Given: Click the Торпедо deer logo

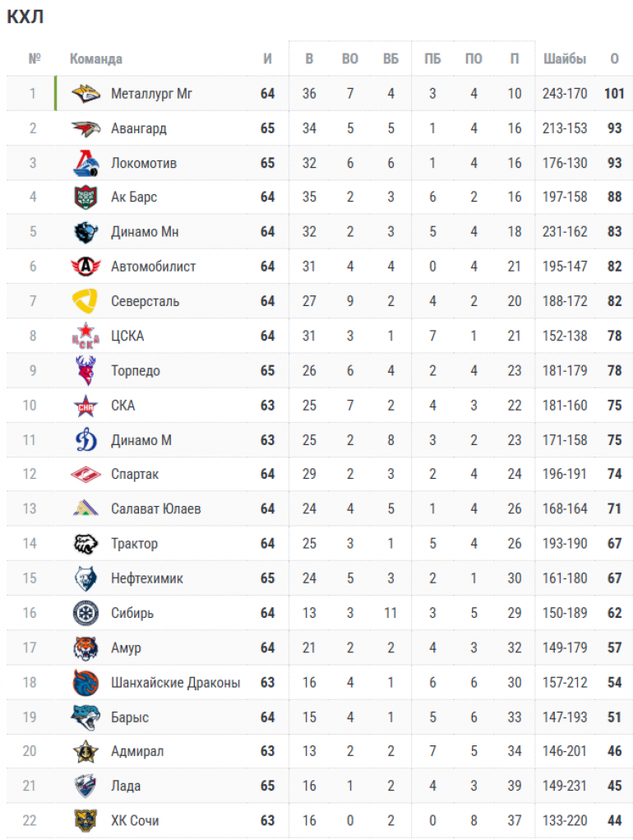Looking at the screenshot, I should [x=85, y=371].
